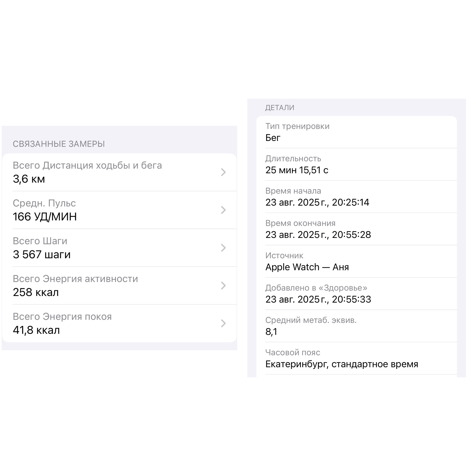Open chevron next to walking and running distance
The width and height of the screenshot is (476, 476).
(223, 172)
